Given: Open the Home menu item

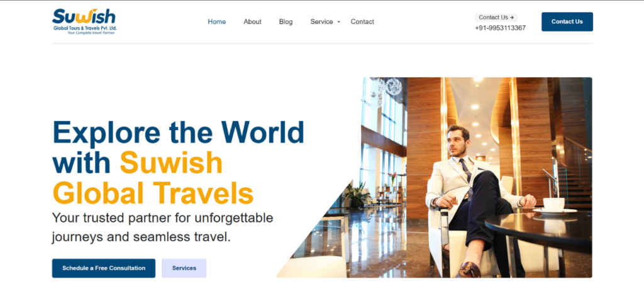Looking at the screenshot, I should click(x=216, y=22).
